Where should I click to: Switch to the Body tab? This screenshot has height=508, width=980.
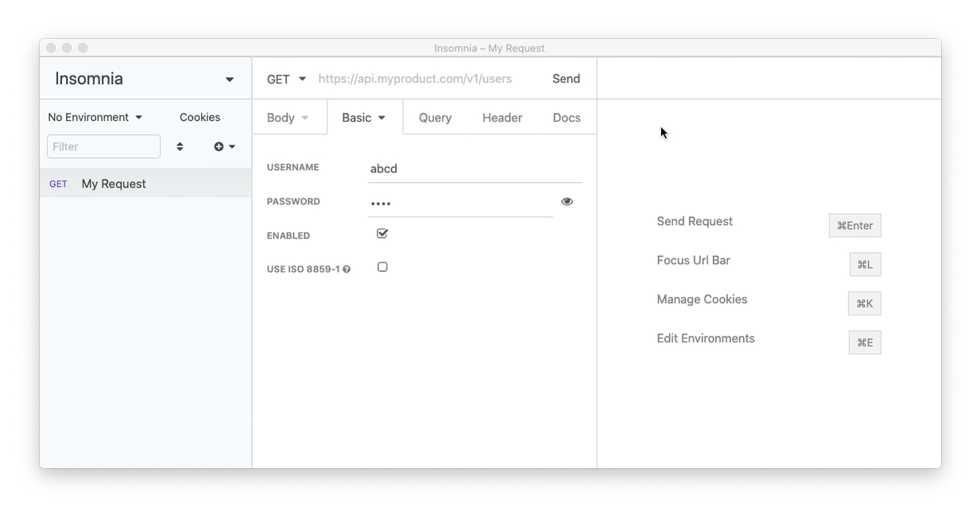288,118
